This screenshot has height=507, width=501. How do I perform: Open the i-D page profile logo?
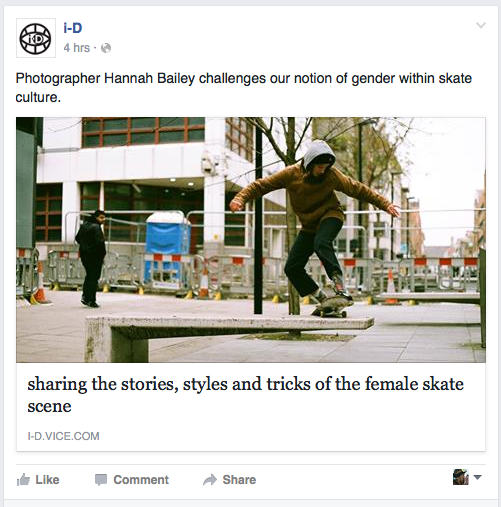click(x=36, y=38)
